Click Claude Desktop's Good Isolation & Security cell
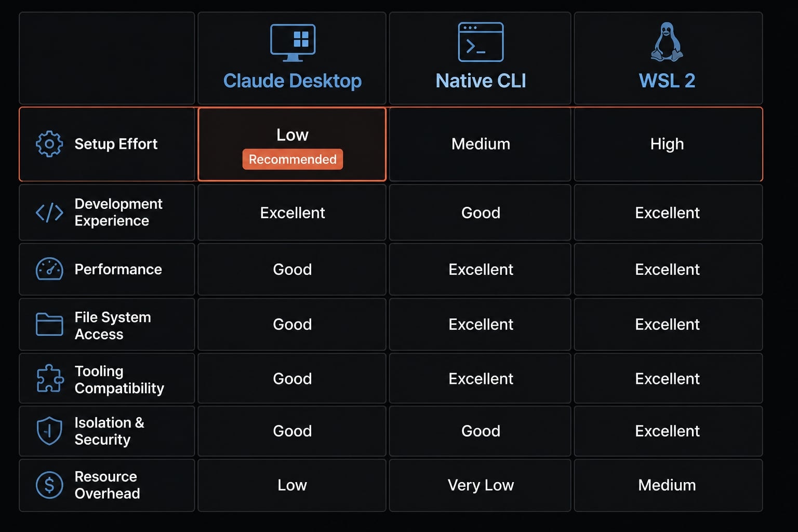This screenshot has height=532, width=798. pyautogui.click(x=292, y=431)
